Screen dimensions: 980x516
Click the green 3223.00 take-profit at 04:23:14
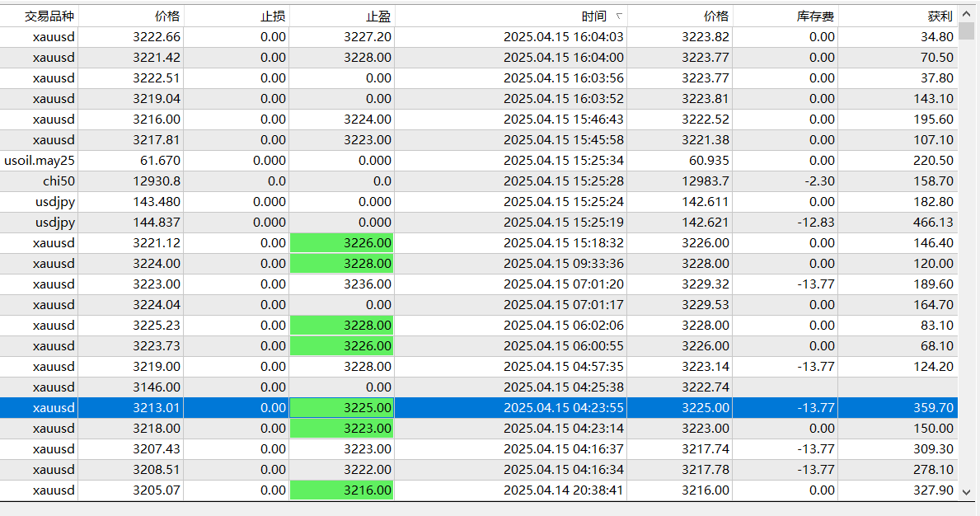tap(342, 429)
